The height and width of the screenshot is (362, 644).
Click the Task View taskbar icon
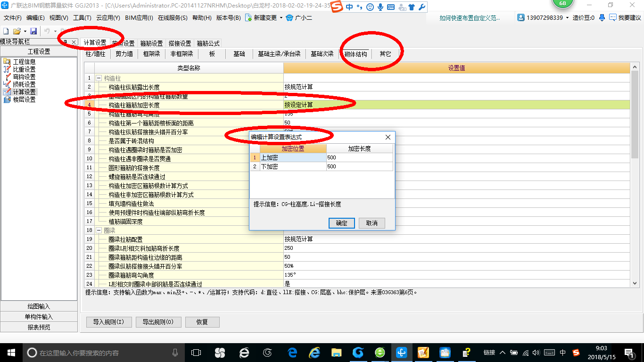click(x=196, y=353)
